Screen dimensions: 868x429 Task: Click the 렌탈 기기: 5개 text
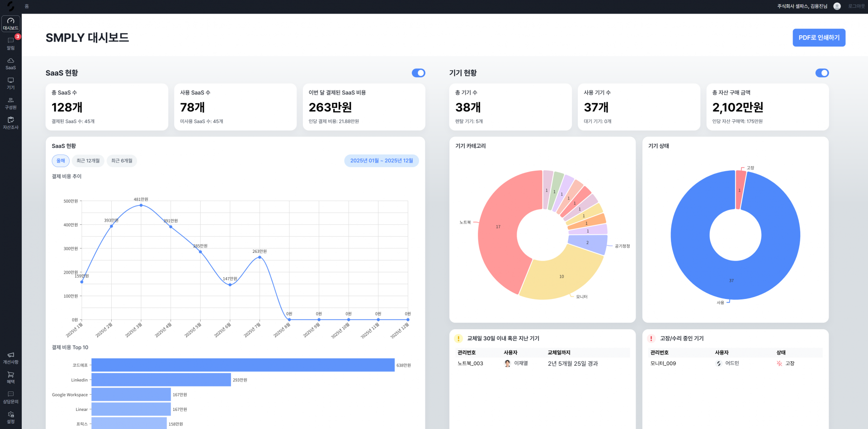tap(469, 121)
